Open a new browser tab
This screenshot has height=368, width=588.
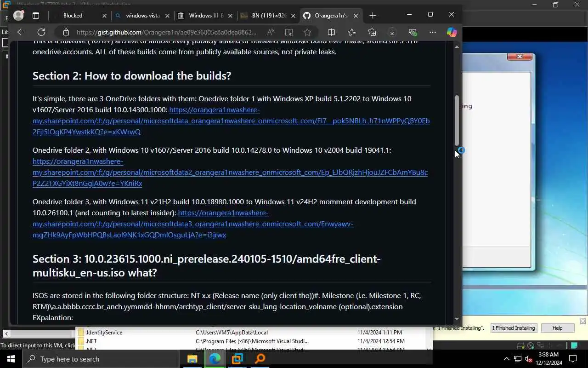(x=373, y=16)
